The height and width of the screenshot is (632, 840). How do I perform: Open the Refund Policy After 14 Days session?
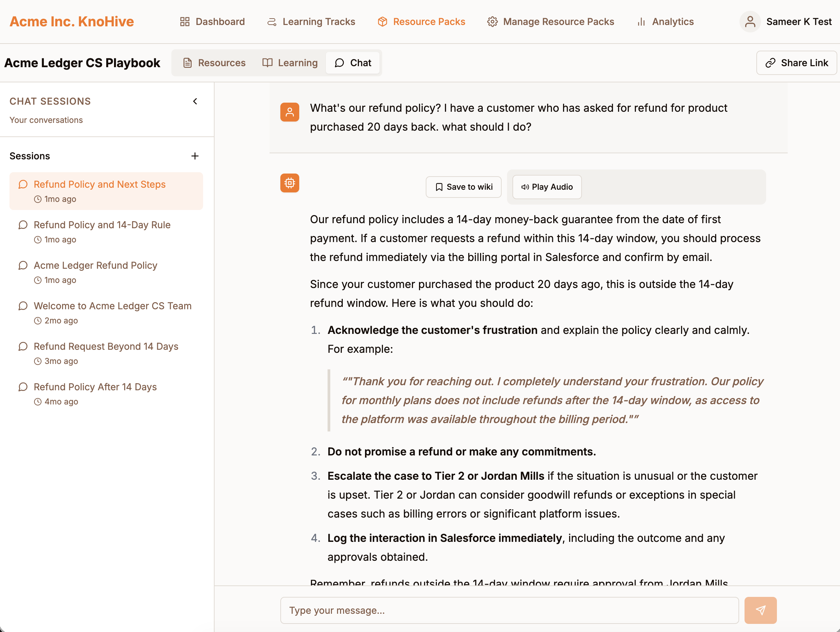click(x=106, y=394)
